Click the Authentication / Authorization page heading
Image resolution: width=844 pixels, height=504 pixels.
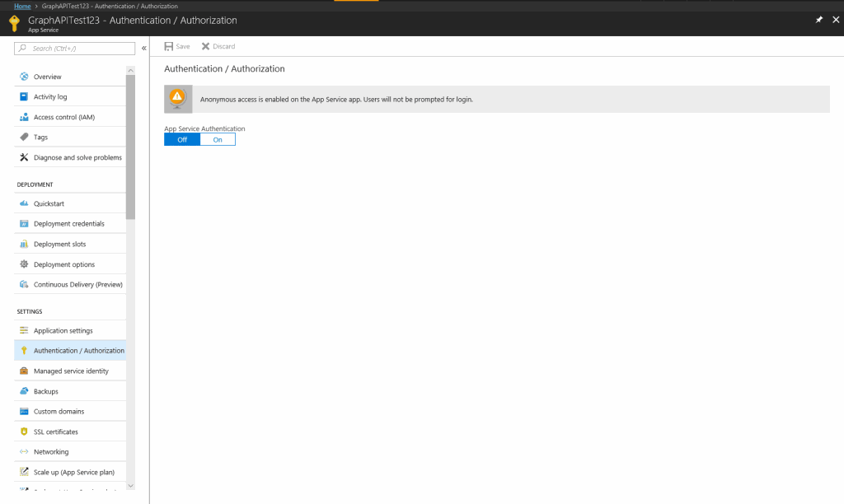[x=224, y=69]
